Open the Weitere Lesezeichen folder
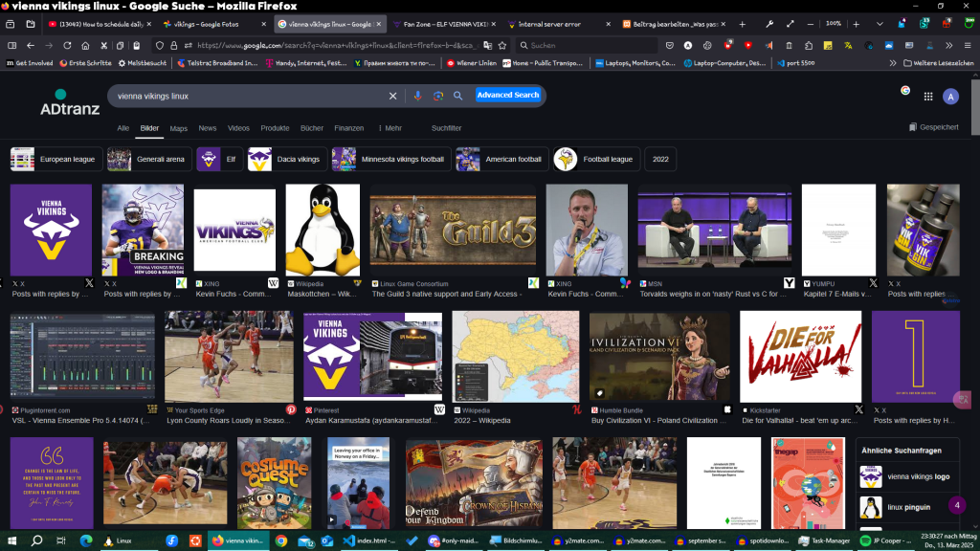This screenshot has width=980, height=551. point(939,63)
